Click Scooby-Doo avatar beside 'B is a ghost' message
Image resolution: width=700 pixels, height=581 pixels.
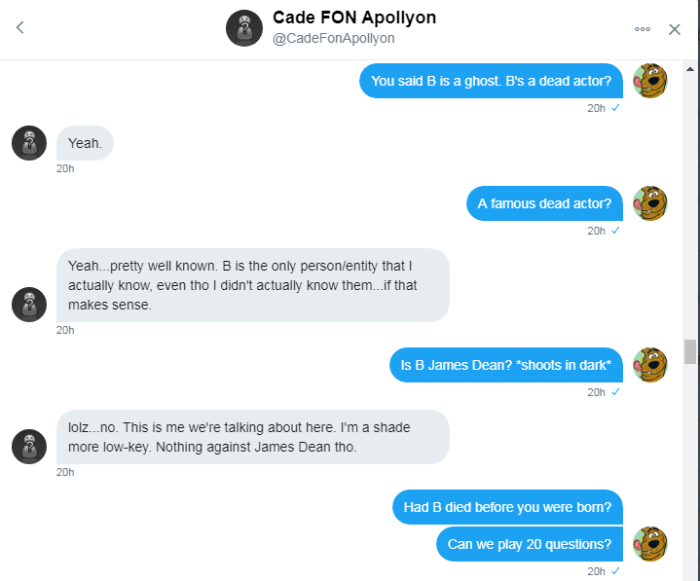[x=650, y=81]
